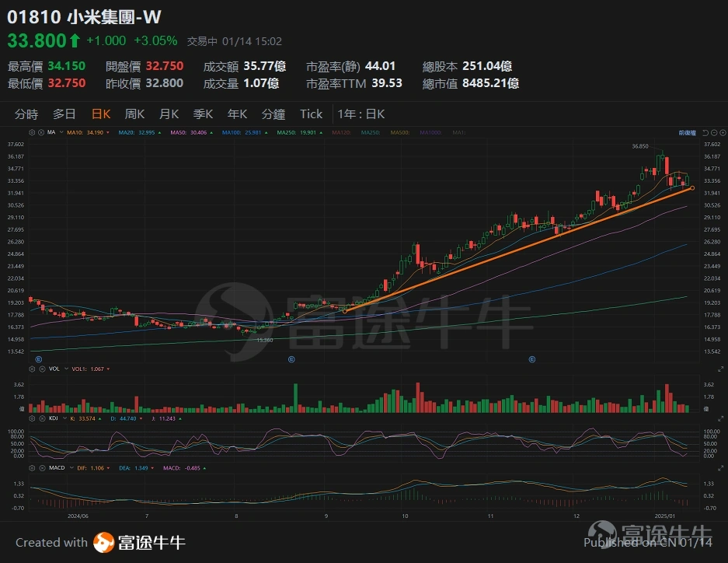This screenshot has width=728, height=563.
Task: Click the current price 33.800
Action: pos(37,41)
